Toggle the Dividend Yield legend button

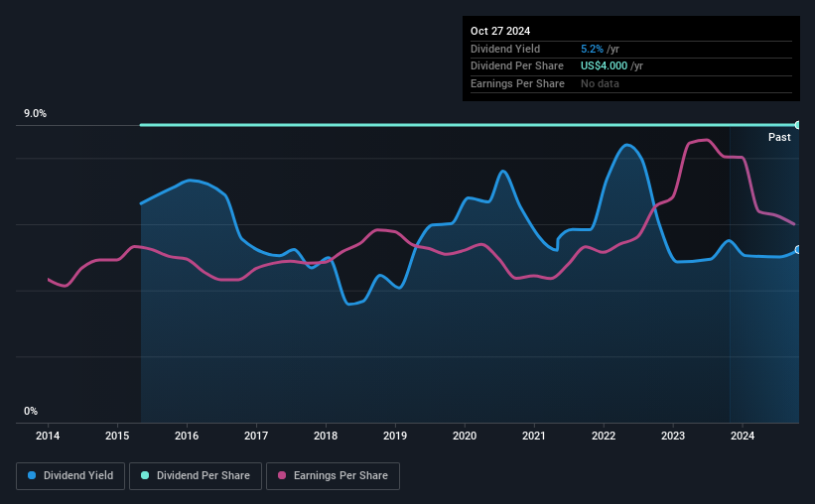[x=70, y=476]
